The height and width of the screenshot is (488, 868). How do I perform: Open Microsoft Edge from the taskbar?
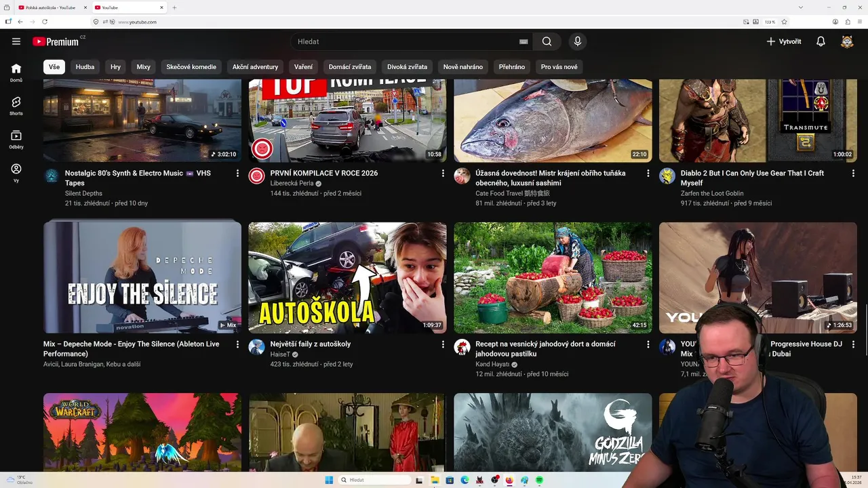(465, 480)
